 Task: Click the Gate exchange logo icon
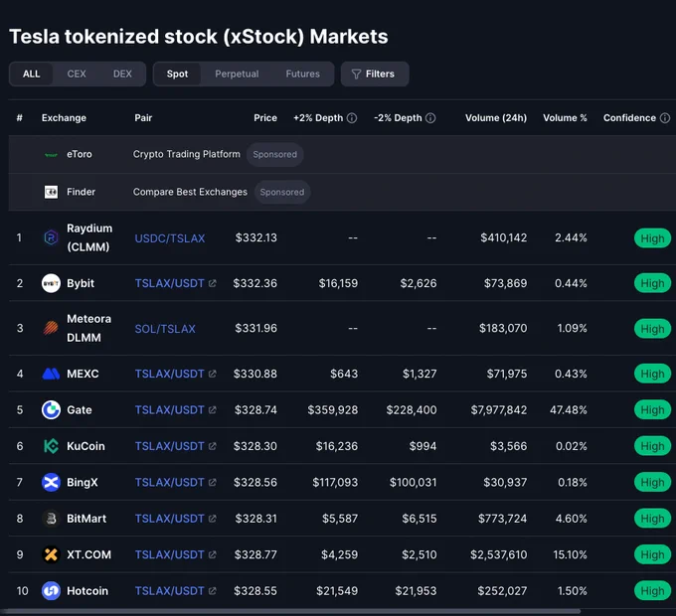coord(51,409)
